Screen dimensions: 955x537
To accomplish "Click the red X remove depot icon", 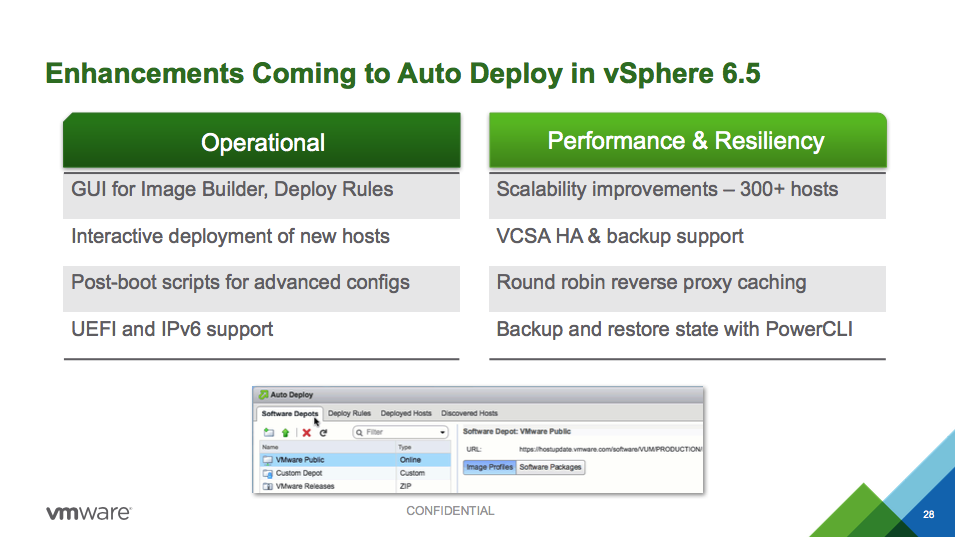I will [306, 432].
